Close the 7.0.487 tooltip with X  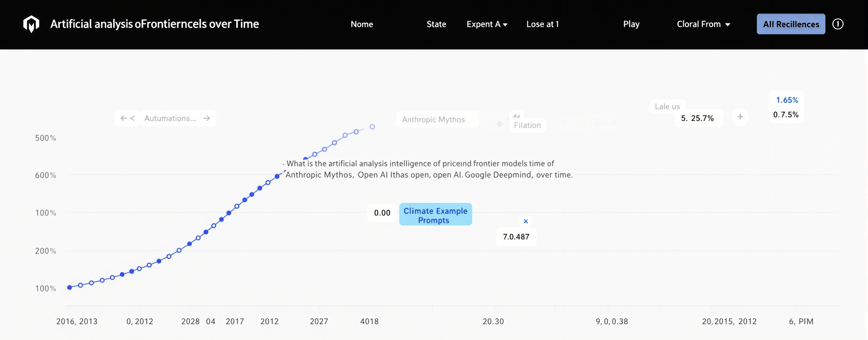pyautogui.click(x=526, y=221)
